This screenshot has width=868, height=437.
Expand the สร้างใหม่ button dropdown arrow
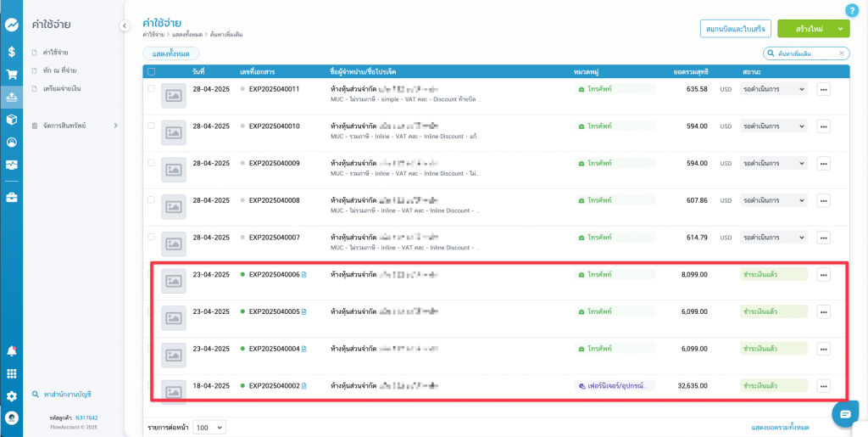click(840, 29)
